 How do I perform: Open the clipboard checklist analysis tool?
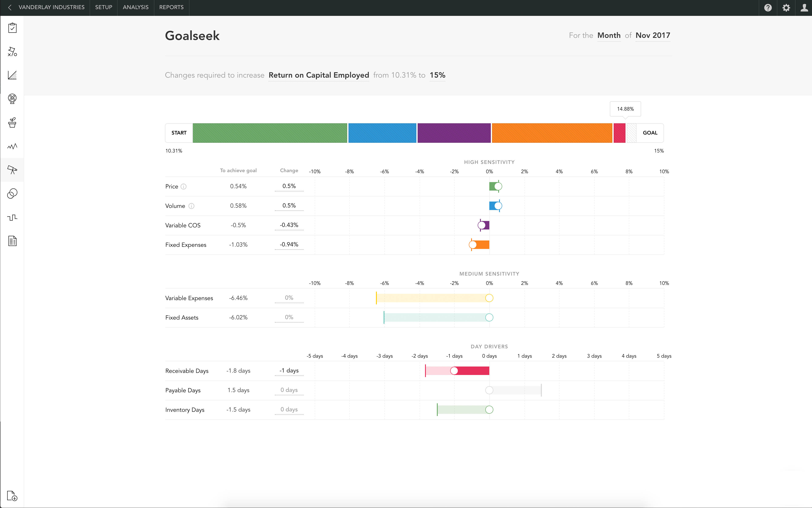pyautogui.click(x=12, y=28)
